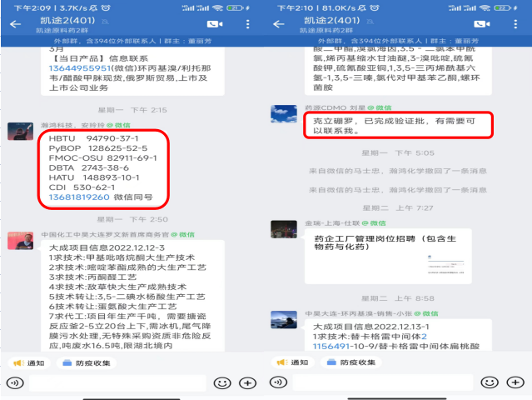
Task: Tap 药源CDMO 刘星 blue sky avatar
Action: pyautogui.click(x=284, y=114)
